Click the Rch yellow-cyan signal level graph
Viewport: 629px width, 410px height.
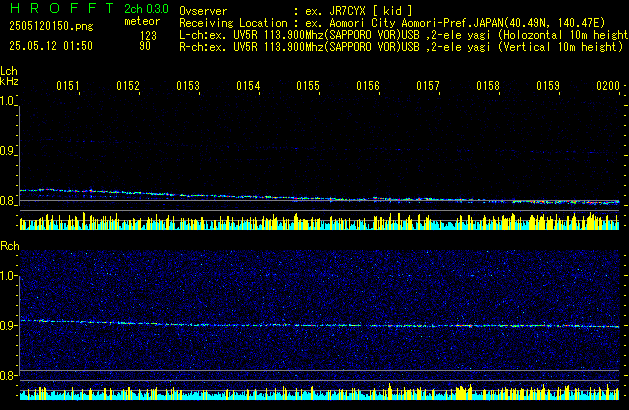[x=319, y=392]
